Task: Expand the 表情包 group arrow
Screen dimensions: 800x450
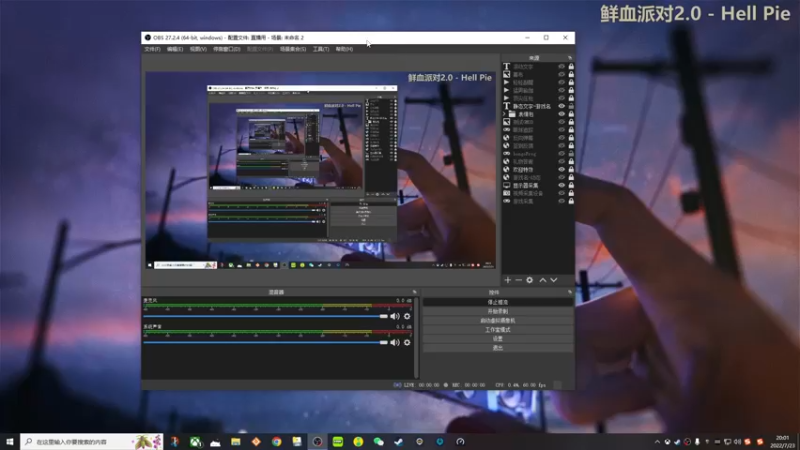Action: (x=505, y=114)
